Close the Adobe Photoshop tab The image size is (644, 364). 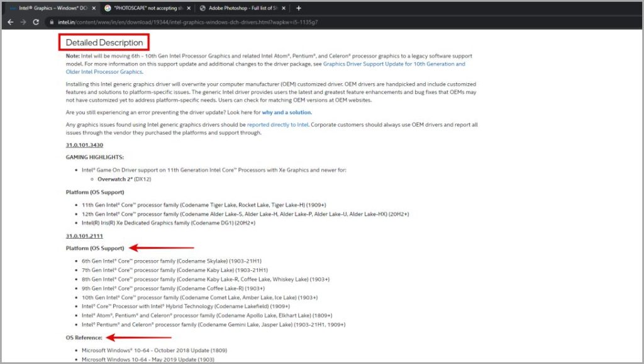(x=284, y=8)
